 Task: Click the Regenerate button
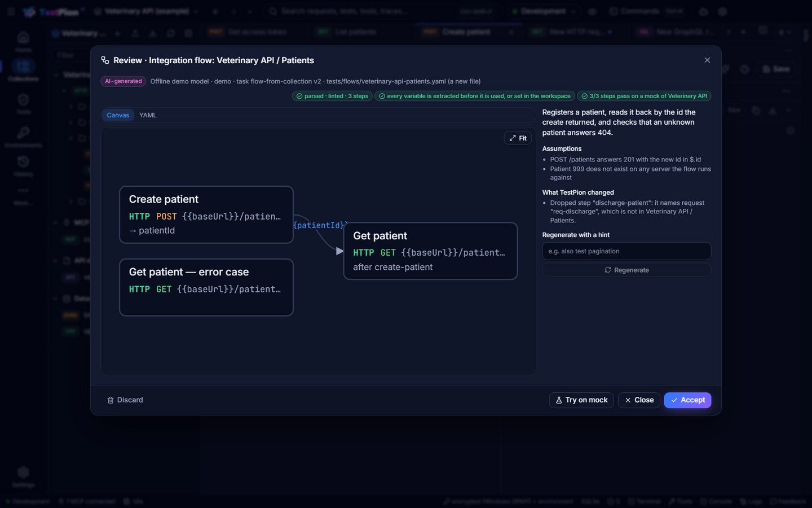click(626, 270)
